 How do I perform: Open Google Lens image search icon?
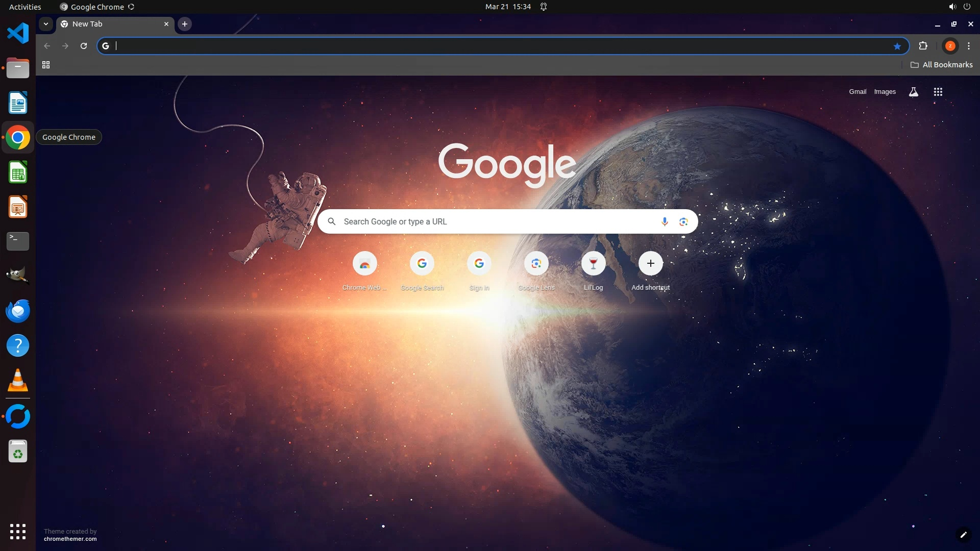coord(683,221)
